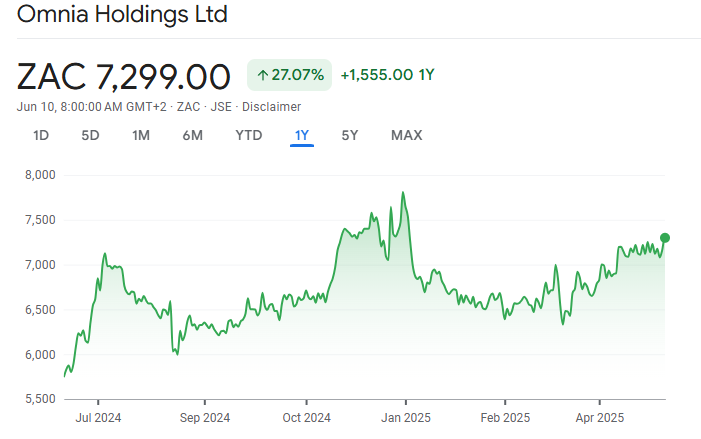Select the 1D time range tab
The height and width of the screenshot is (439, 701).
click(x=41, y=135)
